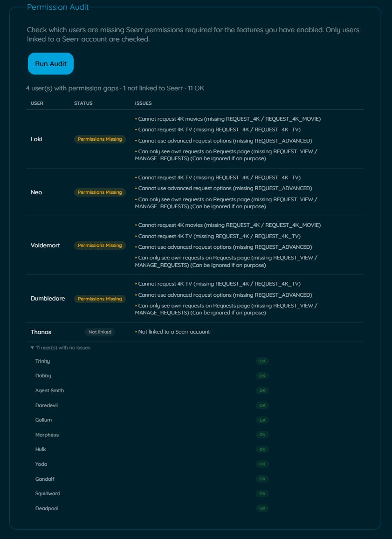The height and width of the screenshot is (539, 392).
Task: Click the Run Audit button
Action: point(51,64)
